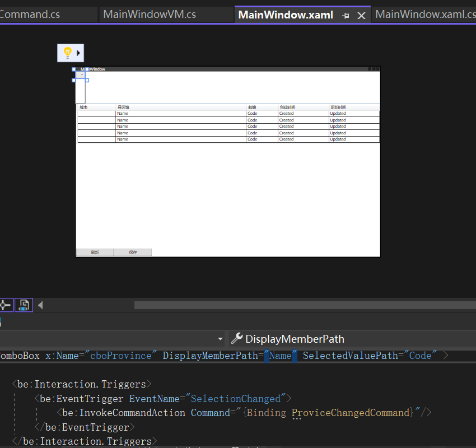The height and width of the screenshot is (448, 476).
Task: Click the 刷新 button in the designer
Action: click(x=95, y=252)
